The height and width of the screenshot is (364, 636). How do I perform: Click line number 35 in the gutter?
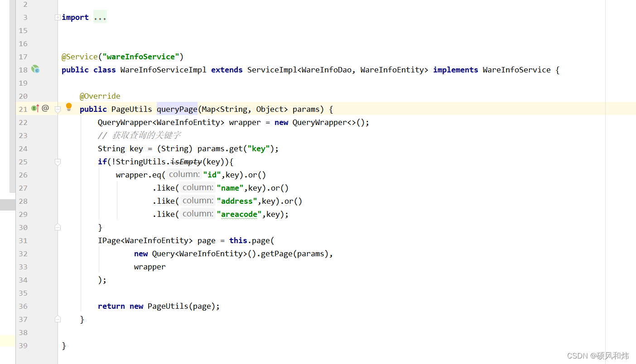click(23, 293)
